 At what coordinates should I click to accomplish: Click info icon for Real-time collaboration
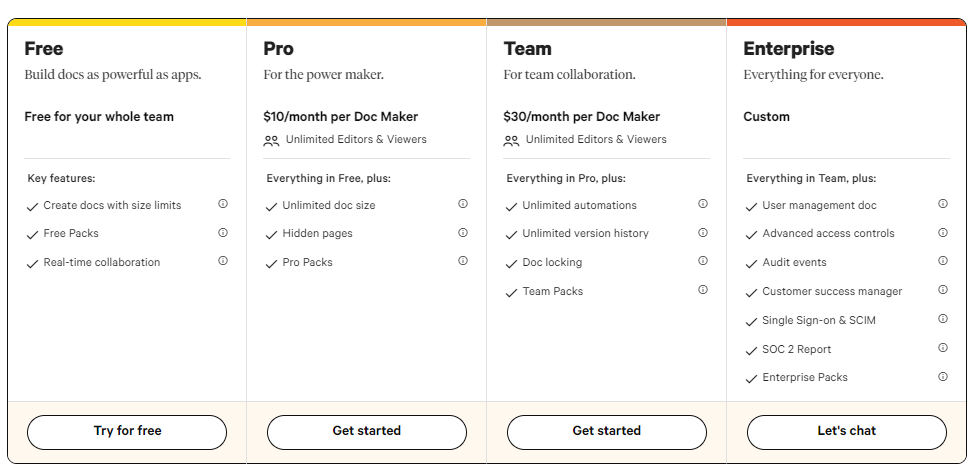tap(223, 260)
